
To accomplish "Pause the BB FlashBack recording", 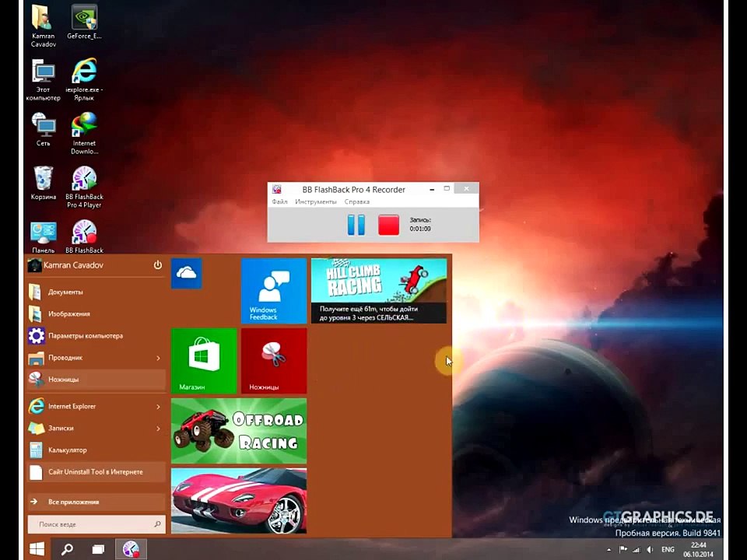I will (356, 225).
